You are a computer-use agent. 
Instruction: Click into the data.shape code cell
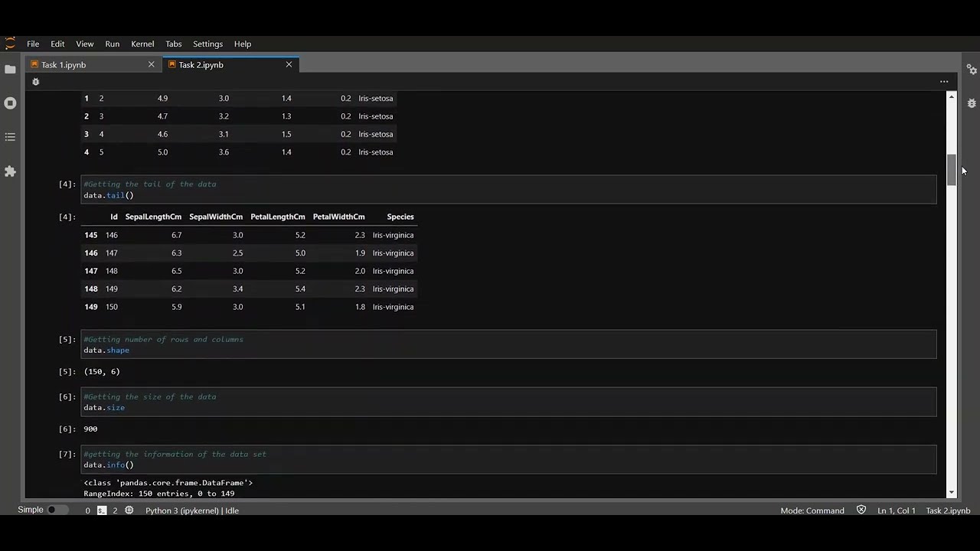(x=508, y=344)
